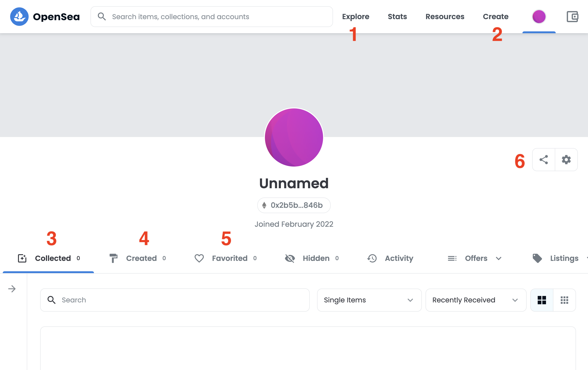Switch to large grid view

point(542,300)
